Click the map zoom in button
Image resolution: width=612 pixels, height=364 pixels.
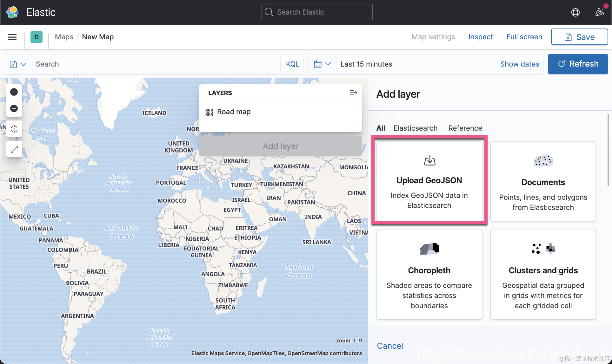14,92
